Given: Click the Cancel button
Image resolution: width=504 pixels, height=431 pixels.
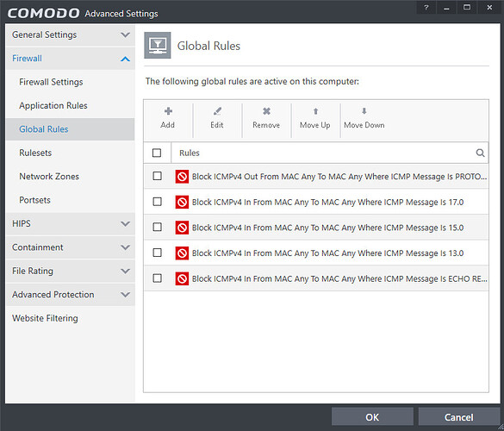Looking at the screenshot, I should [x=458, y=417].
